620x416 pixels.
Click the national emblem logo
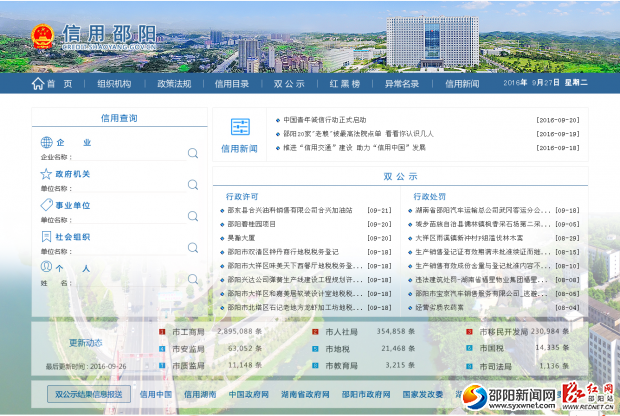click(43, 36)
